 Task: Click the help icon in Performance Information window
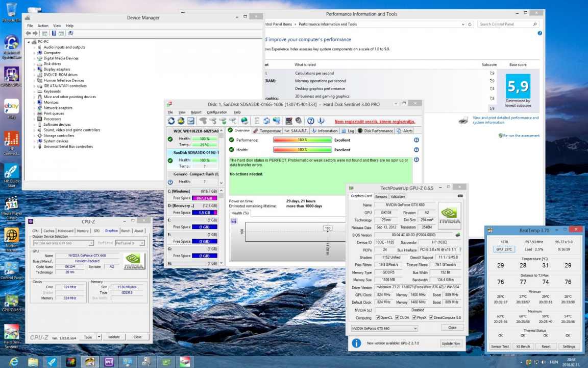[540, 33]
